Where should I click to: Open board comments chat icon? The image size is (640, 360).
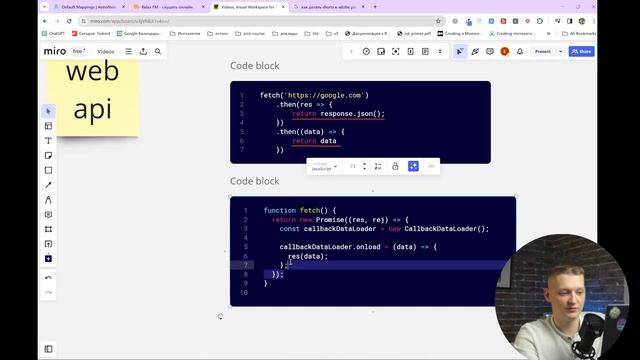pyautogui.click(x=490, y=51)
